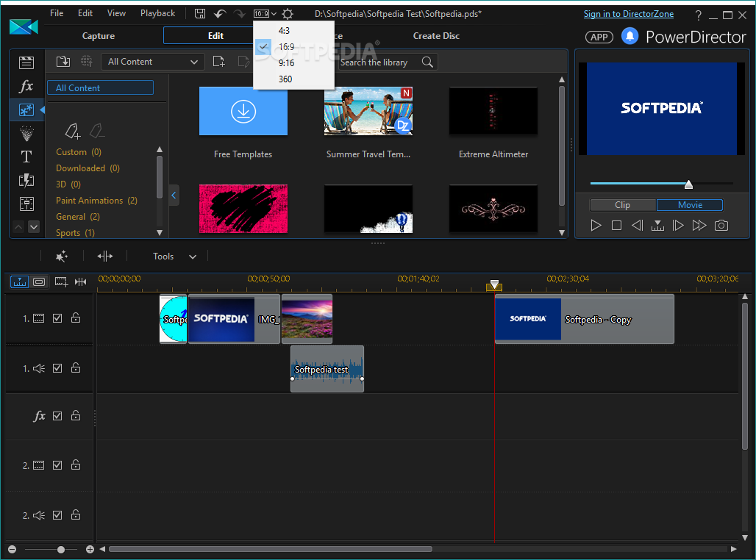Select the Paint Animations tag
Image resolution: width=756 pixels, height=560 pixels.
pos(96,201)
